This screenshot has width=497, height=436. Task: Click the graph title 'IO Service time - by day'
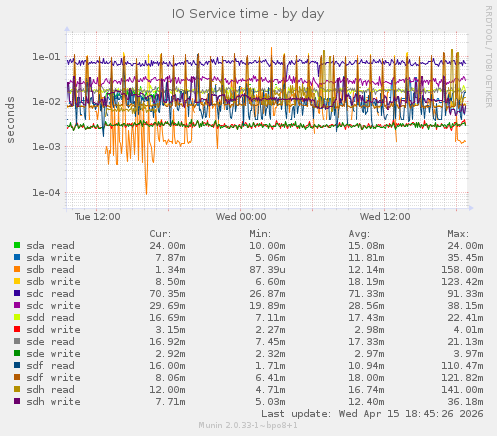(248, 14)
